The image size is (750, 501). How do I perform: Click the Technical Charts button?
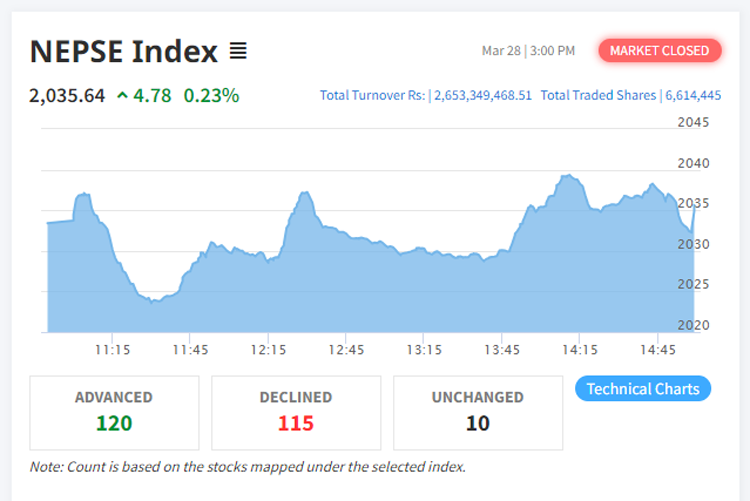(x=643, y=389)
